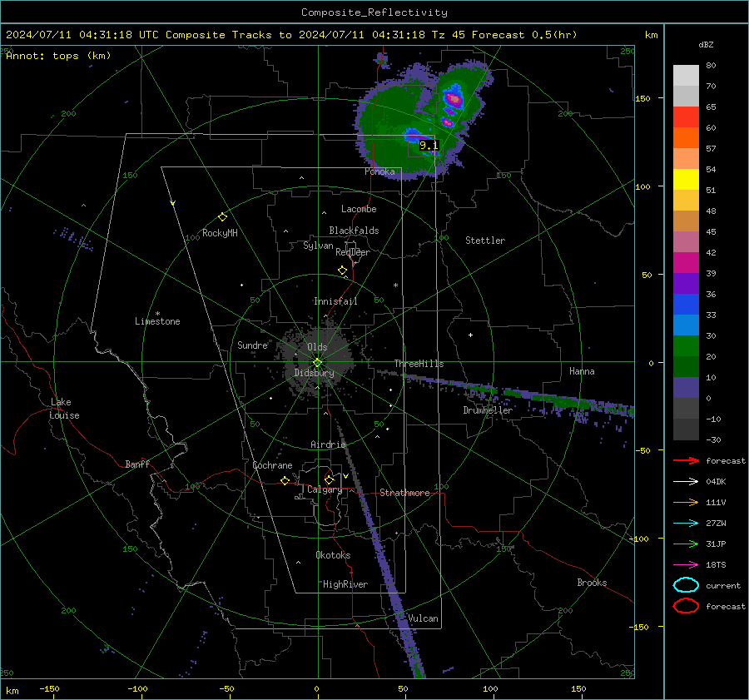Click the yellow diamond marker above Calgary label
749x700 pixels.
pos(329,479)
